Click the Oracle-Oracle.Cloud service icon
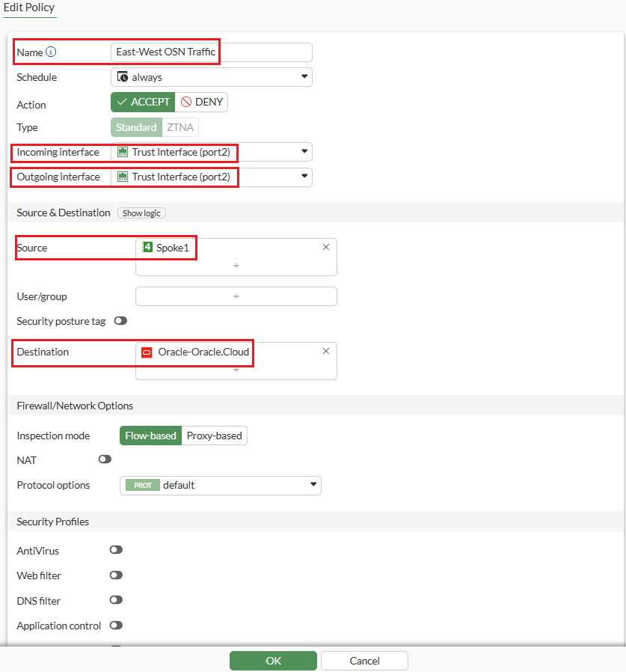The image size is (626, 672). (147, 352)
